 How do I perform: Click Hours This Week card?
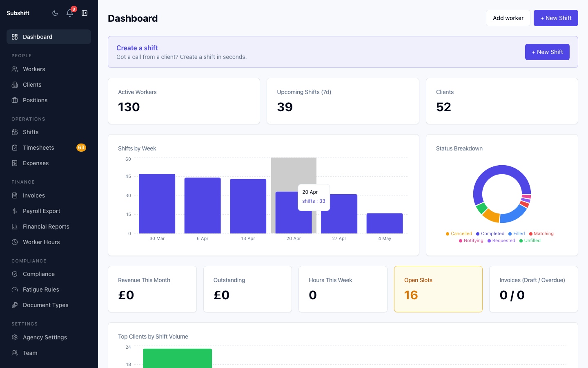[343, 289]
